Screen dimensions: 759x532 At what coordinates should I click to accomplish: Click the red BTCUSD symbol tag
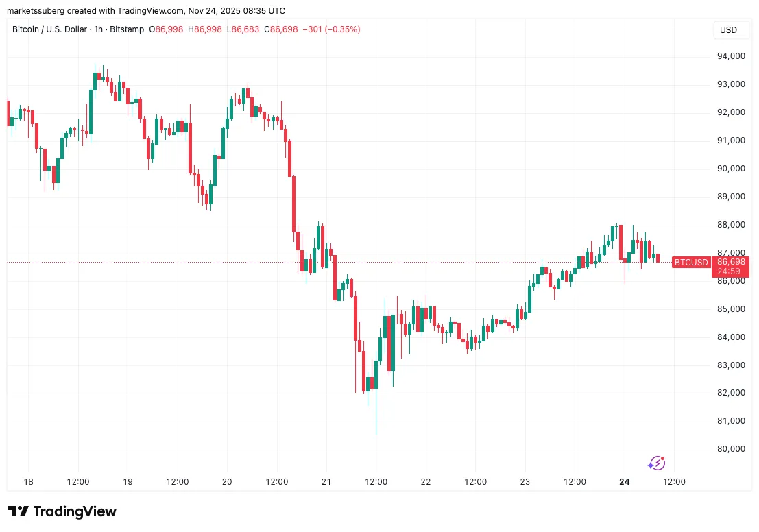tap(690, 262)
